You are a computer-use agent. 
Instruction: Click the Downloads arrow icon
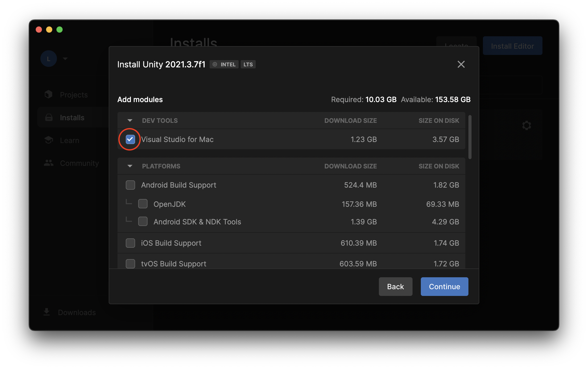click(x=47, y=312)
